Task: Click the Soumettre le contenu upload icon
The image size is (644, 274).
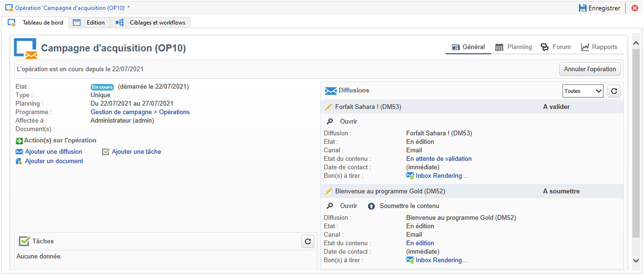Action: tap(371, 206)
